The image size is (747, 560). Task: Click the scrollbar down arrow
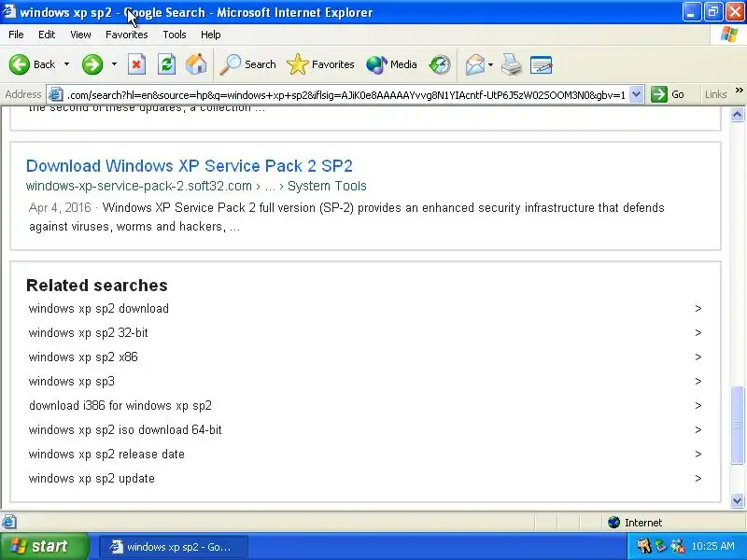pyautogui.click(x=737, y=500)
